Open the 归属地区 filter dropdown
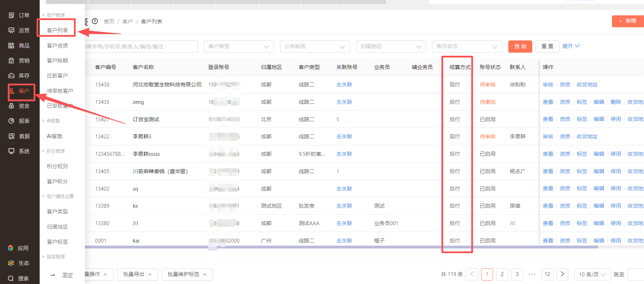Image resolution: width=644 pixels, height=284 pixels. (391, 46)
